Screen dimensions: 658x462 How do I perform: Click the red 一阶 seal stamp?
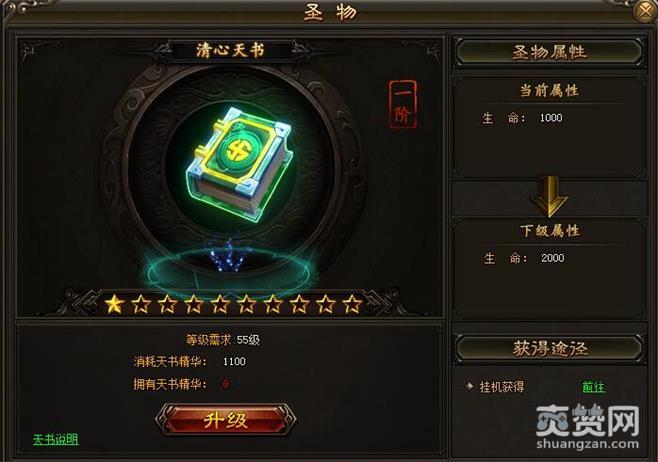tap(403, 104)
